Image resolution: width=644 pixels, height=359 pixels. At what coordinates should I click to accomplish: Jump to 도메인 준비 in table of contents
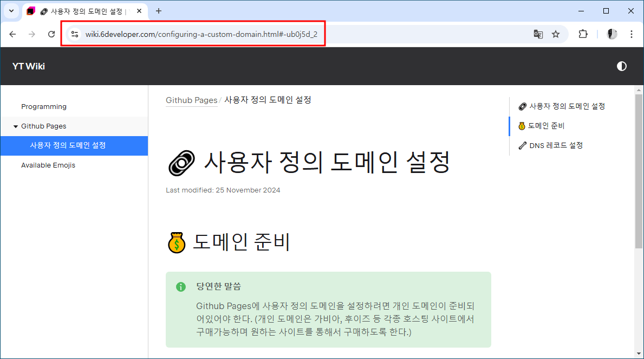coord(546,126)
